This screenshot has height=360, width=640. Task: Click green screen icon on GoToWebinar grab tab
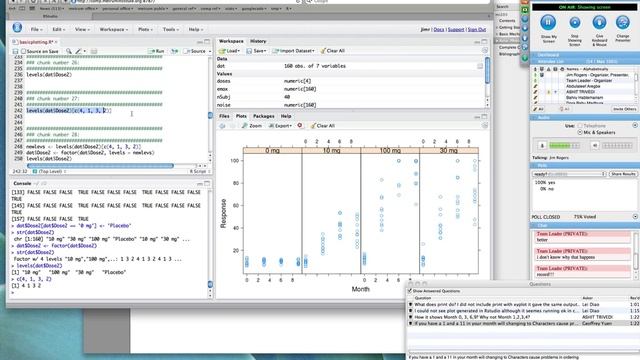[x=525, y=10]
